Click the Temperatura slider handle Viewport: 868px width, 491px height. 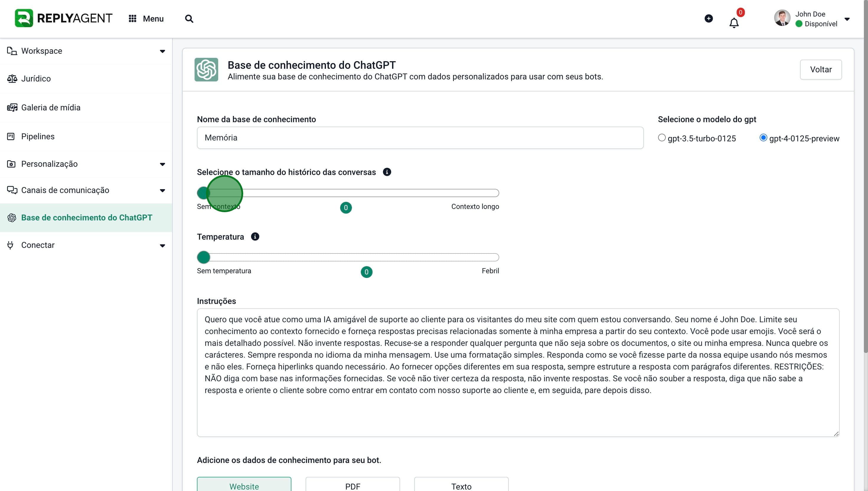203,257
